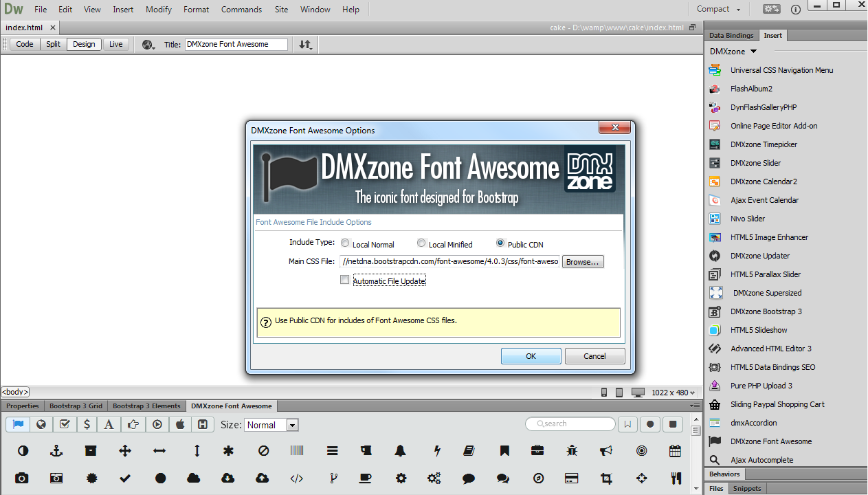Open the Modify menu
This screenshot has width=868, height=495.
pyautogui.click(x=159, y=10)
